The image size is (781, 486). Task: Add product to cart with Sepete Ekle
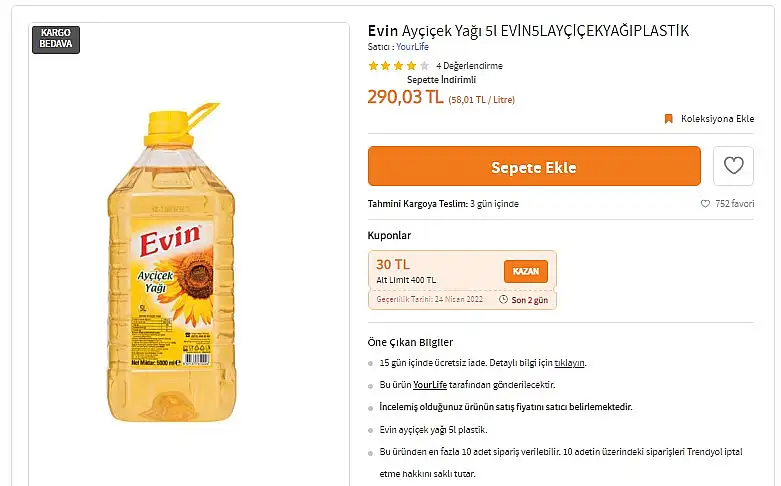tap(534, 166)
